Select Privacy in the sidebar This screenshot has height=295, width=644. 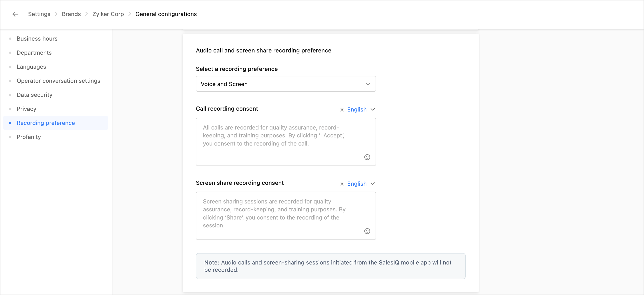(27, 109)
